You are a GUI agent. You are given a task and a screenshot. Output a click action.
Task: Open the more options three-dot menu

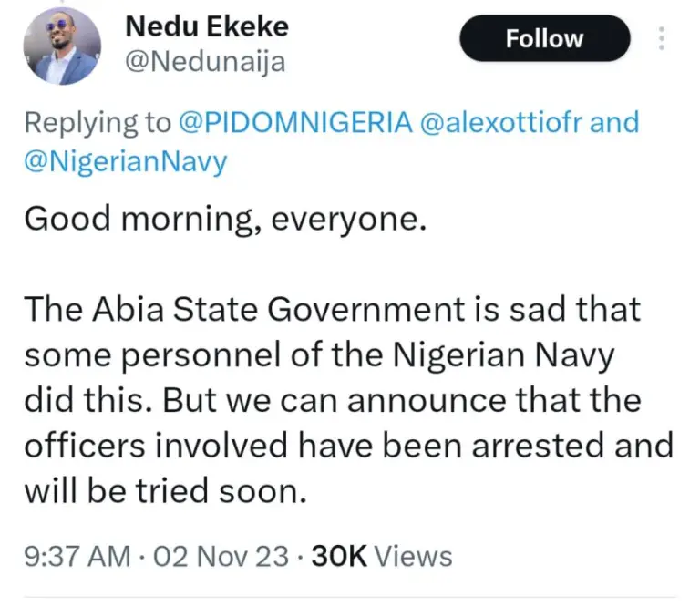pos(662,39)
